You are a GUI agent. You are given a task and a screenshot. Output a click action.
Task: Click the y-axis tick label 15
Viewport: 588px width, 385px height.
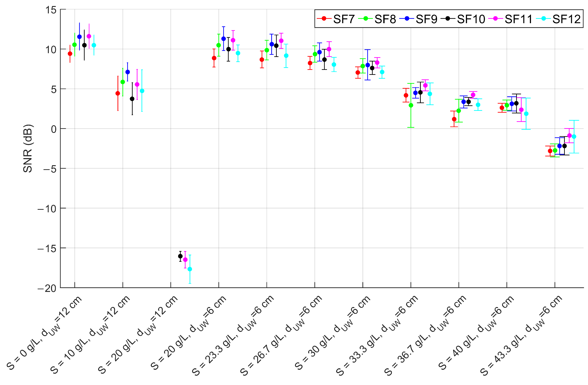[51, 10]
